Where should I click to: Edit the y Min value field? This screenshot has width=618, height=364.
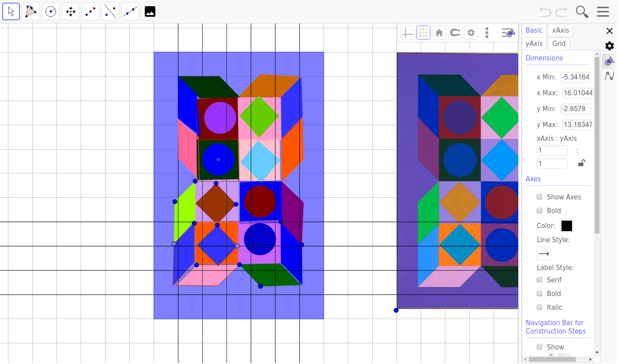tap(576, 109)
